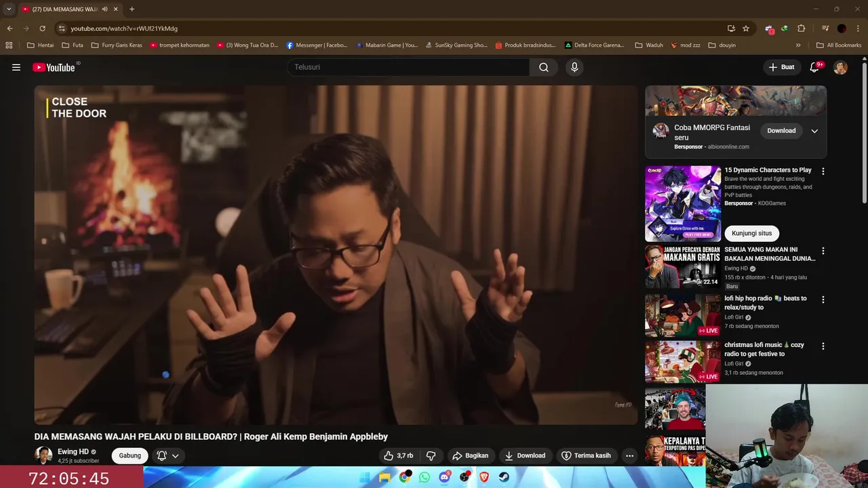Open Mabarin Game bookmark
Screen dimensions: 868x488
387,45
